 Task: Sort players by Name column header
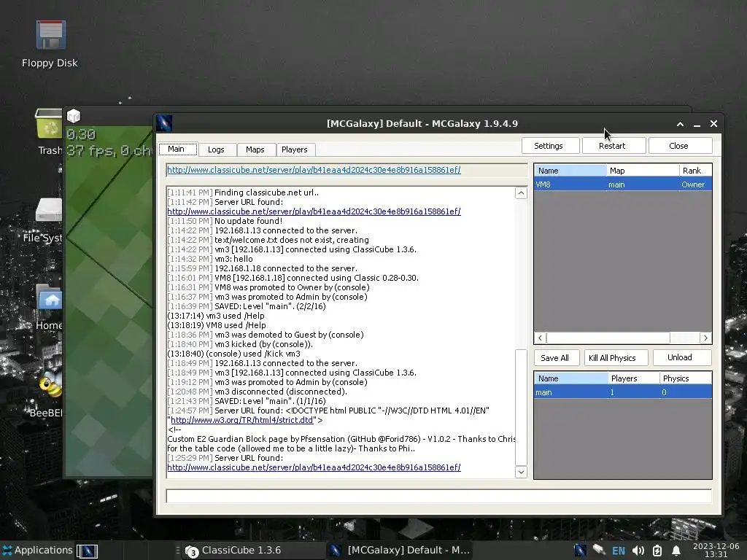click(570, 171)
